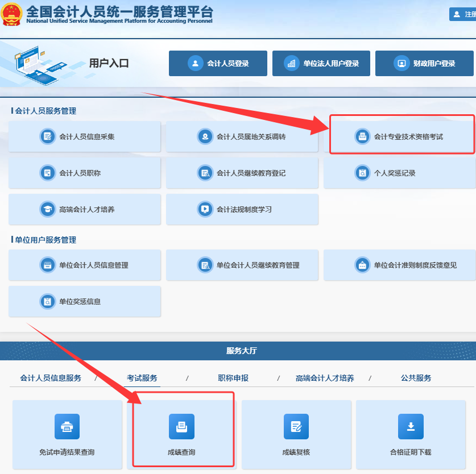Image resolution: width=476 pixels, height=474 pixels.
Task: Click the 成绩查询 printer icon
Action: 181,426
